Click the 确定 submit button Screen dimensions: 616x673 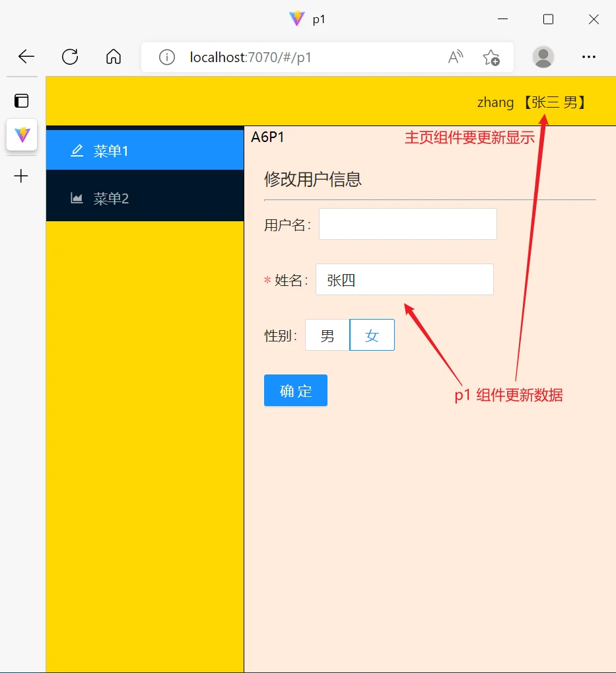[x=295, y=390]
